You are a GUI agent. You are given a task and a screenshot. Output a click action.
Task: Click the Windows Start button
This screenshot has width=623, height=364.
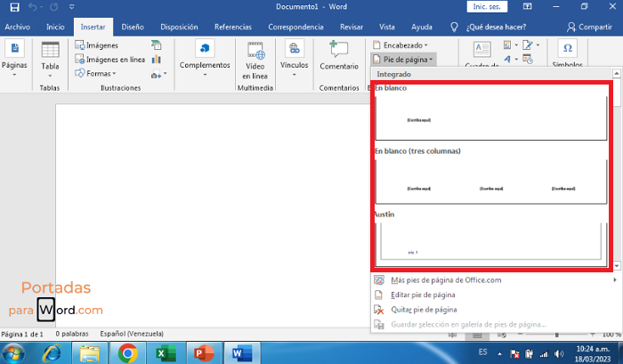[x=12, y=352]
